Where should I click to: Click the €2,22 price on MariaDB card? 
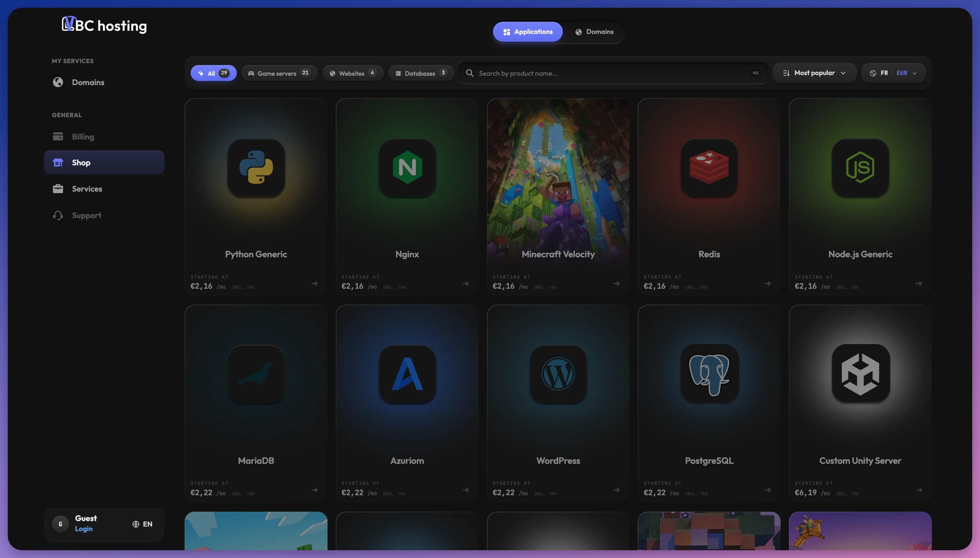click(x=201, y=493)
